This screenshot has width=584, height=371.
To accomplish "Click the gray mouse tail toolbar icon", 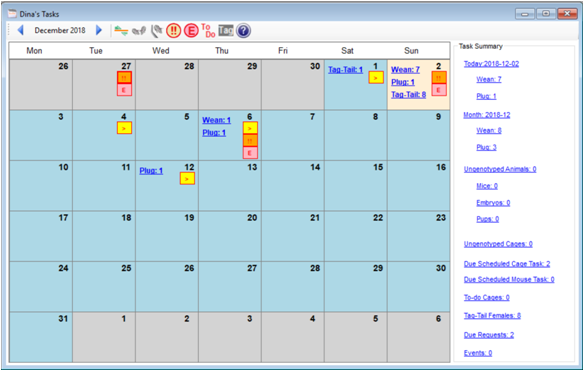I will coord(156,31).
